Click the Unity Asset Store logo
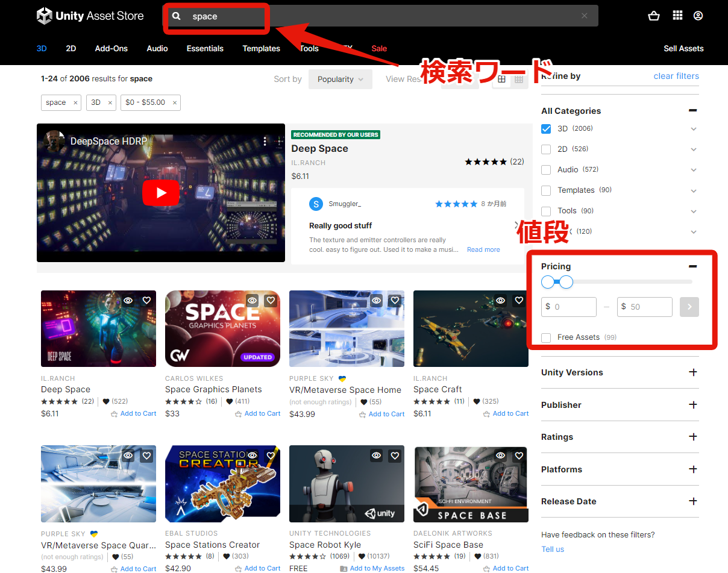This screenshot has width=728, height=573. pyautogui.click(x=89, y=16)
